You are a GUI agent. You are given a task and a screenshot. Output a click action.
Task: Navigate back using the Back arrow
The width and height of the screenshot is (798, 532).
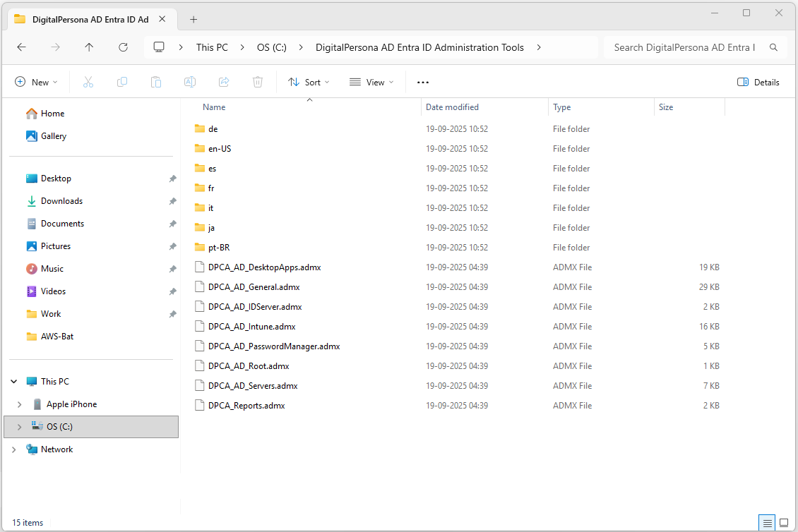pos(22,47)
